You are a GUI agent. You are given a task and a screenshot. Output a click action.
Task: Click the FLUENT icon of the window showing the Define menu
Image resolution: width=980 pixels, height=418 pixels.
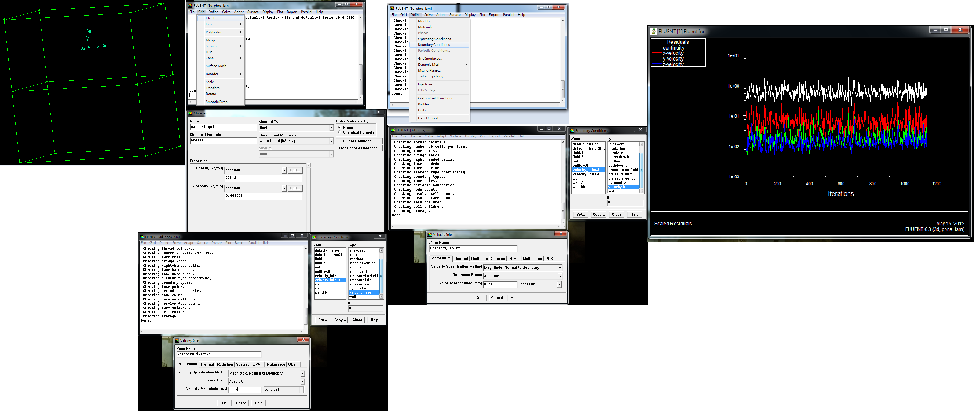tap(392, 8)
